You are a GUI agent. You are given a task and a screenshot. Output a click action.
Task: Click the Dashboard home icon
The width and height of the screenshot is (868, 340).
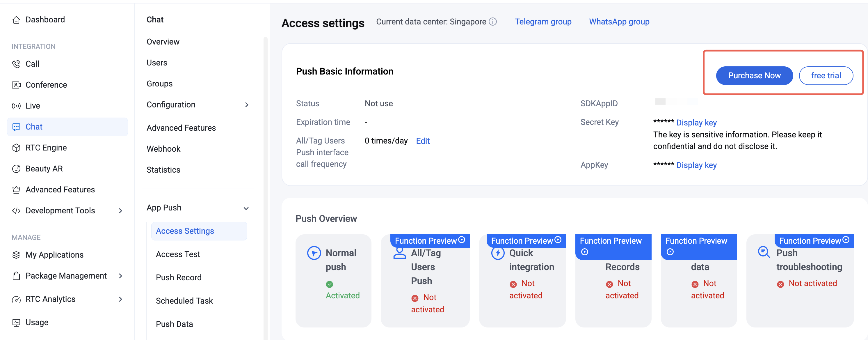click(x=16, y=20)
